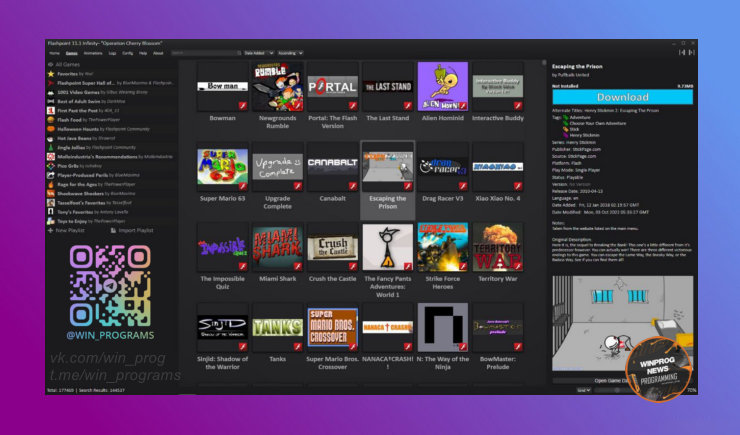
Task: Select the Newgrounds Rumble game thumbnail
Action: (x=278, y=87)
